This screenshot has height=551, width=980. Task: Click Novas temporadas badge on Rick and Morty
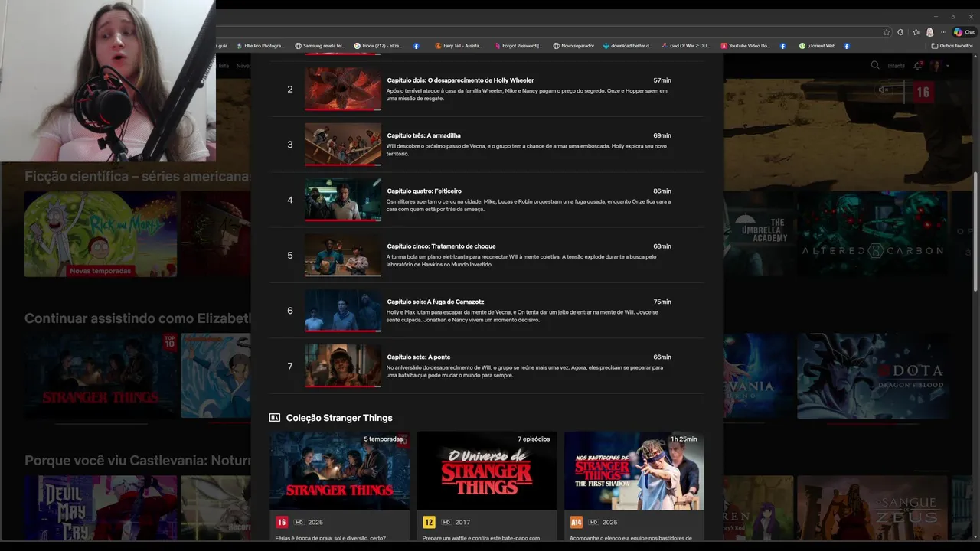(100, 271)
